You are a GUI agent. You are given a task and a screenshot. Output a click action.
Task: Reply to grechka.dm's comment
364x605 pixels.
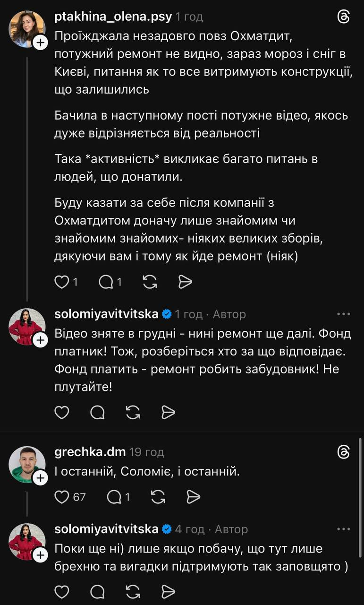point(114,497)
